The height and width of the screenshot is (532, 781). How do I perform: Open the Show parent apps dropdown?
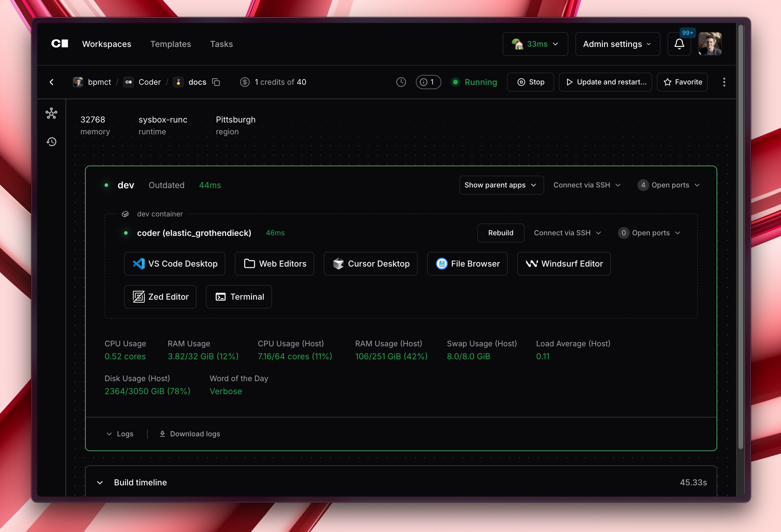[x=501, y=185]
